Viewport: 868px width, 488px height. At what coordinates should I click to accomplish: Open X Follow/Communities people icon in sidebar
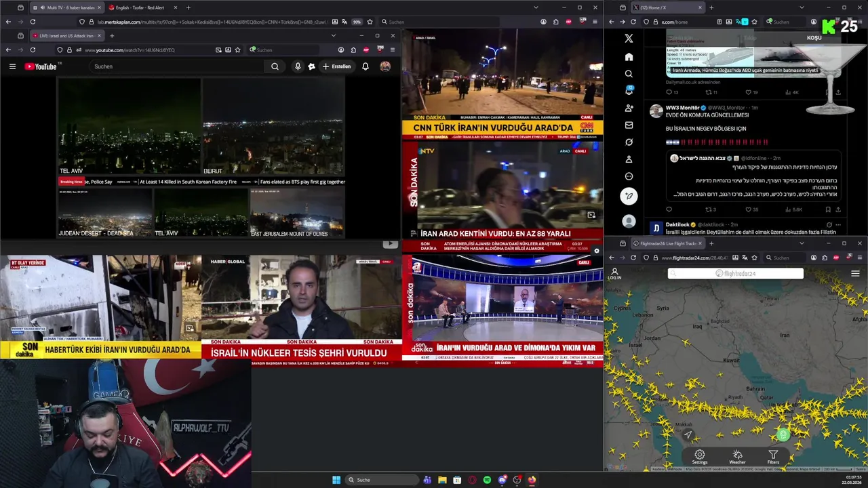[629, 108]
